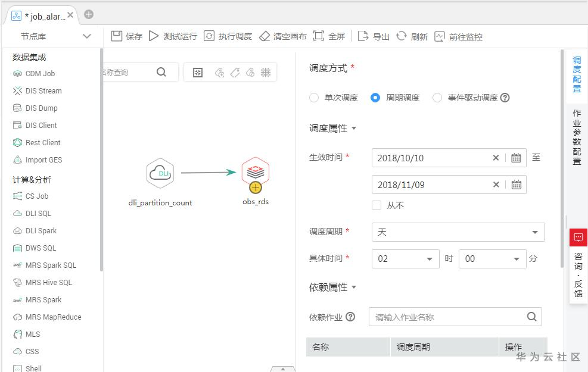Click the tag icon in canvas toolbar
The width and height of the screenshot is (588, 372).
(x=235, y=72)
